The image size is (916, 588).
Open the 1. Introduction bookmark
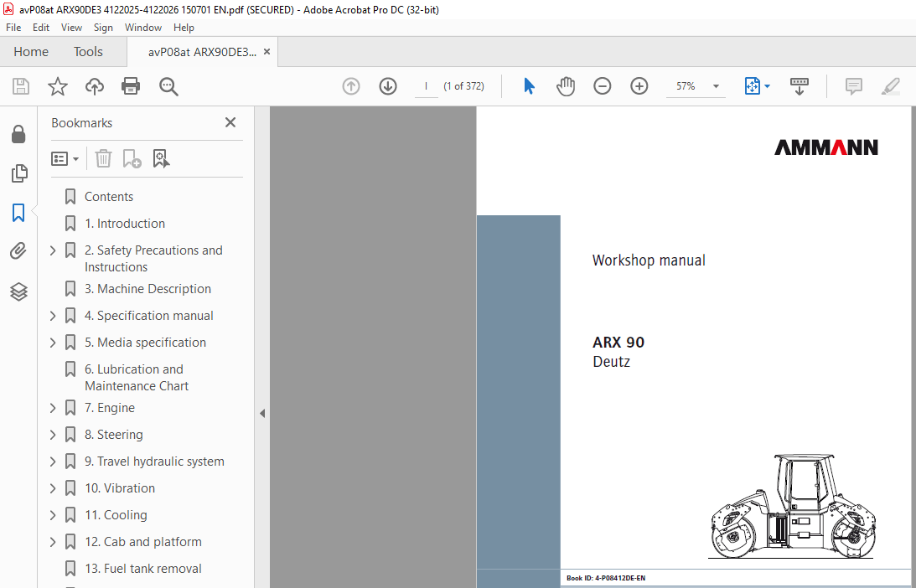tap(124, 224)
